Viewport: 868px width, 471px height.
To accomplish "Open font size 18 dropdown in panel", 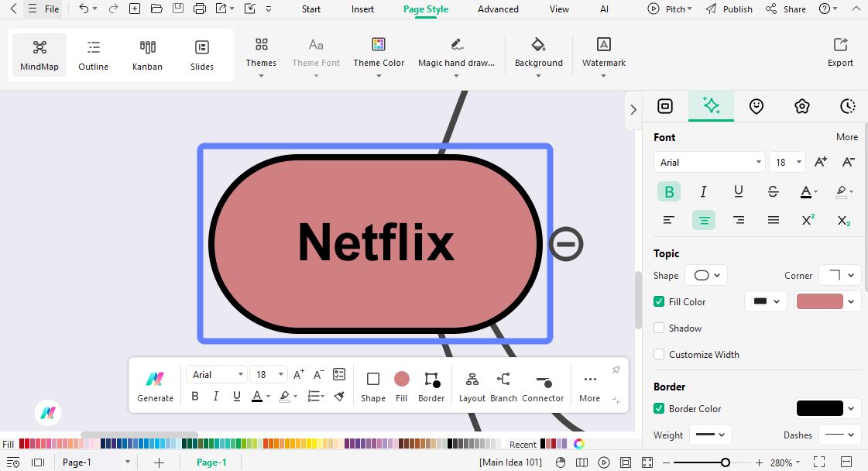I will pos(787,163).
